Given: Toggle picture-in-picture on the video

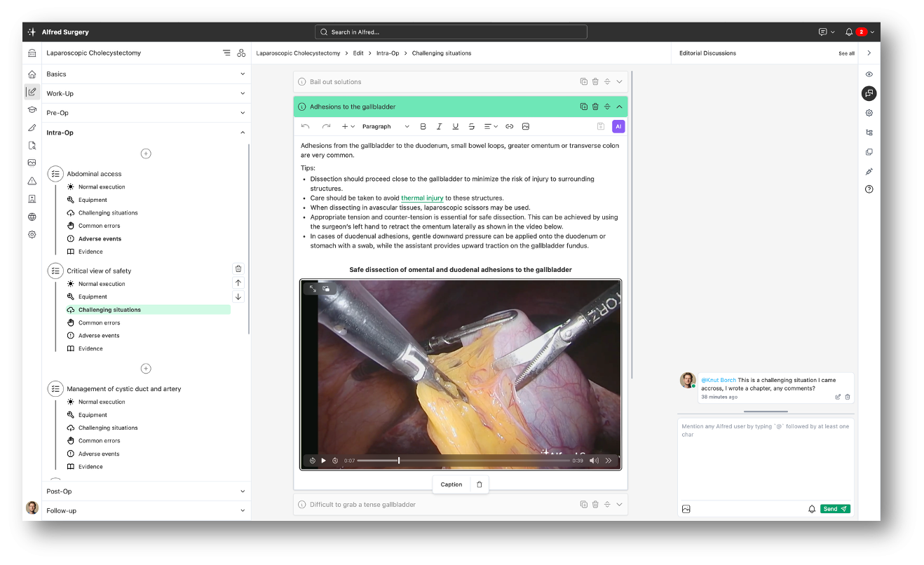Looking at the screenshot, I should 326,288.
